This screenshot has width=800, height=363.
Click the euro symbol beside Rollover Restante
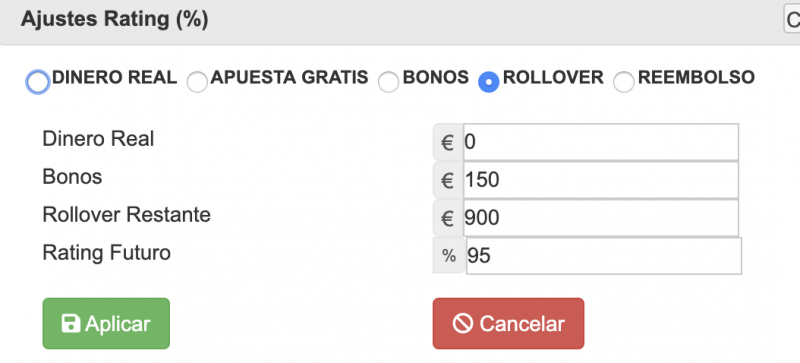447,219
